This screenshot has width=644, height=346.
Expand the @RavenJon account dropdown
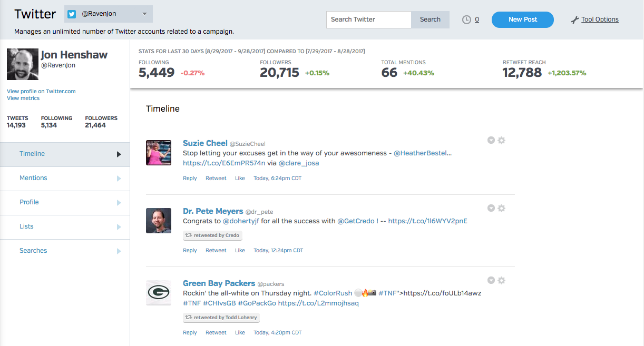click(x=144, y=14)
